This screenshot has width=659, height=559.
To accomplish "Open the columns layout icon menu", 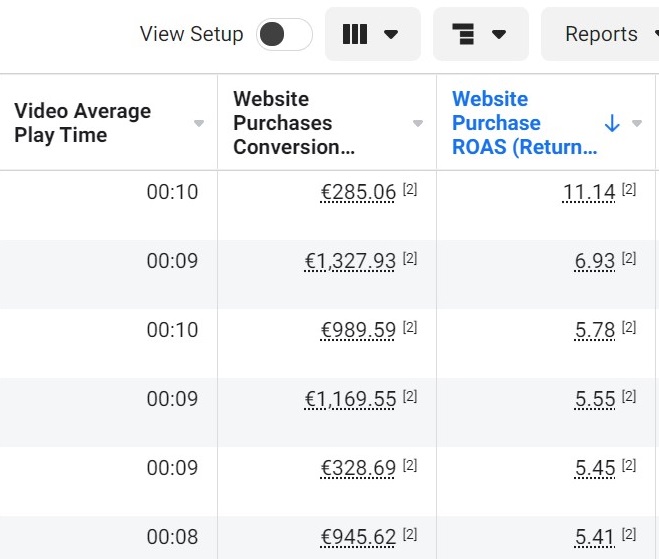I will pos(371,34).
